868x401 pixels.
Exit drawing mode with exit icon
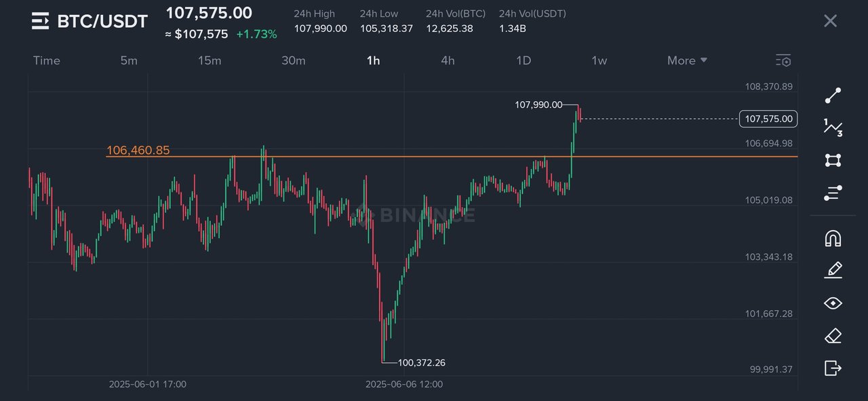coord(833,368)
